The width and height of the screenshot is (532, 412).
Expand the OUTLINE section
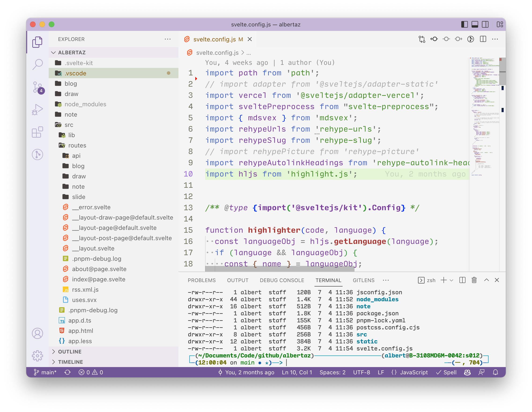(x=70, y=352)
